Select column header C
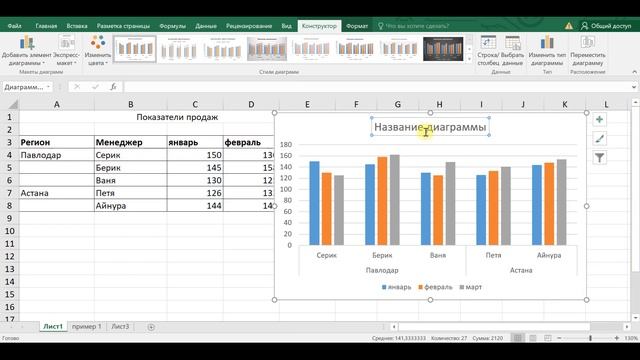 pos(195,104)
